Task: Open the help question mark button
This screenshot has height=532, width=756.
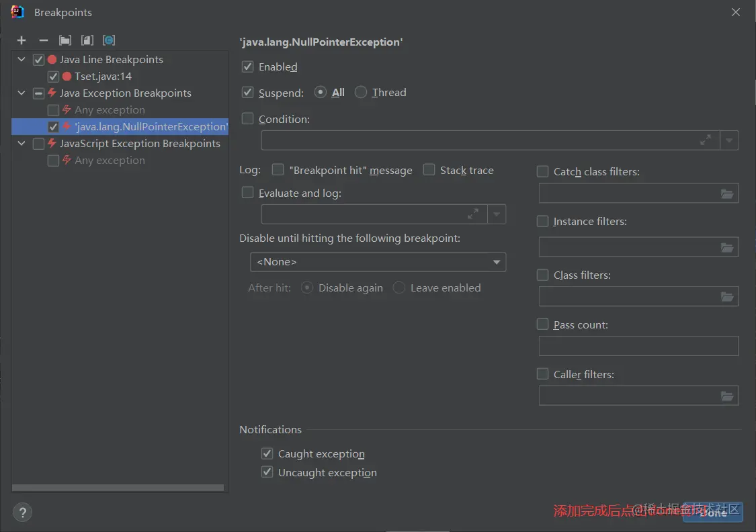Action: pyautogui.click(x=22, y=513)
